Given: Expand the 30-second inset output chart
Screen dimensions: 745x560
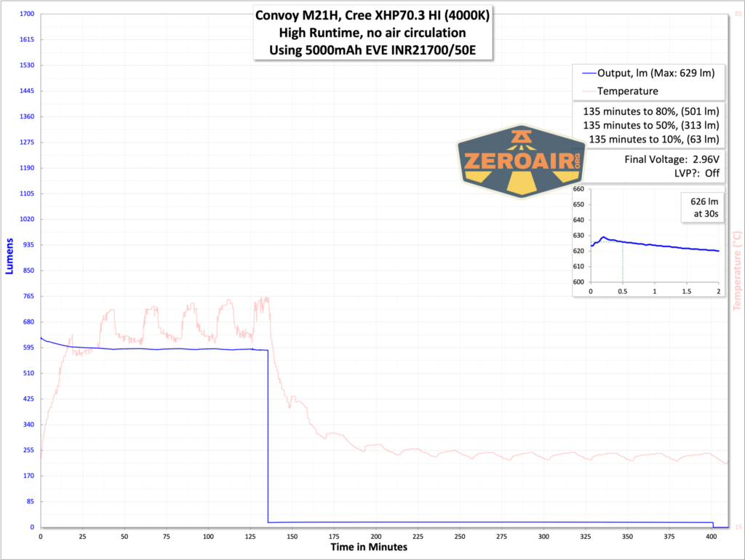Looking at the screenshot, I should (x=648, y=240).
